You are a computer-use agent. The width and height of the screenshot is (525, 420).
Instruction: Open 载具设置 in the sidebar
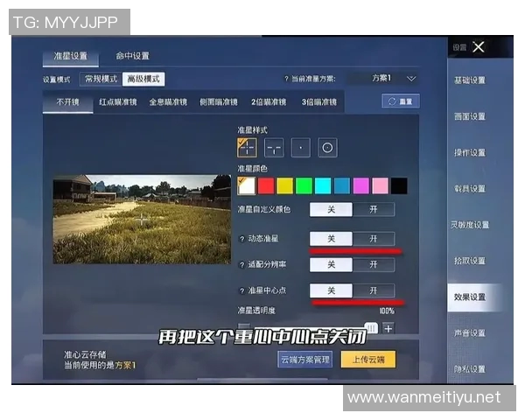click(470, 189)
